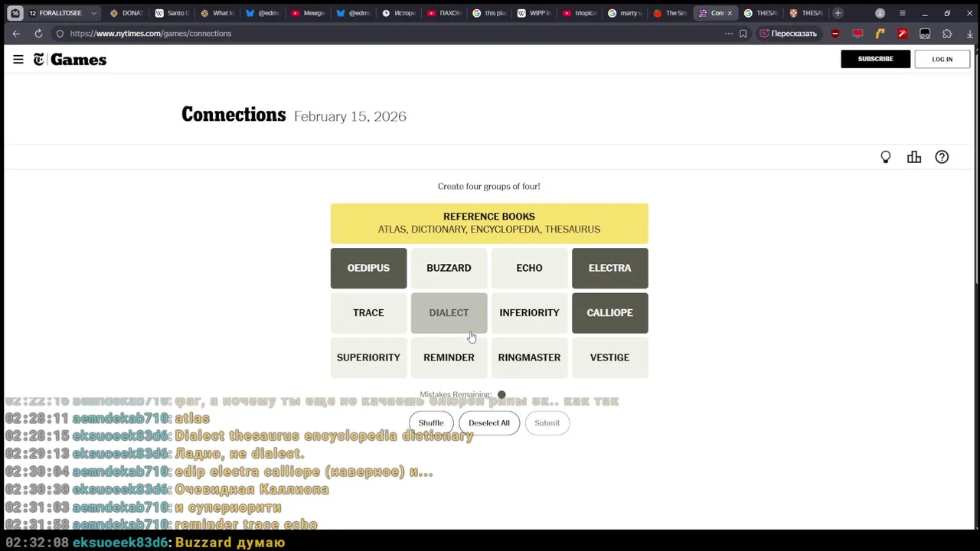Switch to the ПАХОМ YouTube tab
Screen dimensions: 980x551
[444, 13]
